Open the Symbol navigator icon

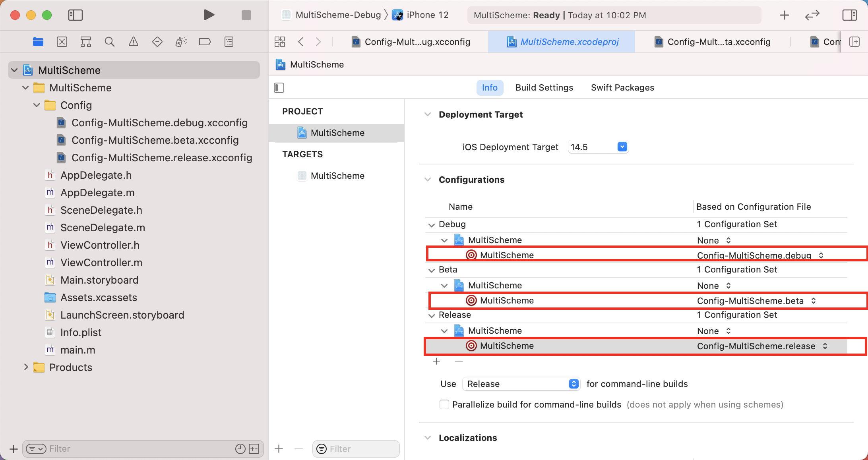tap(86, 42)
